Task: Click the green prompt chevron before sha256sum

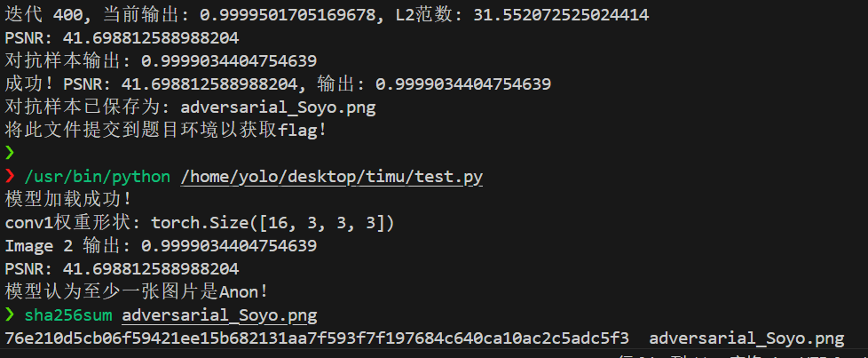Action: pyautogui.click(x=10, y=315)
